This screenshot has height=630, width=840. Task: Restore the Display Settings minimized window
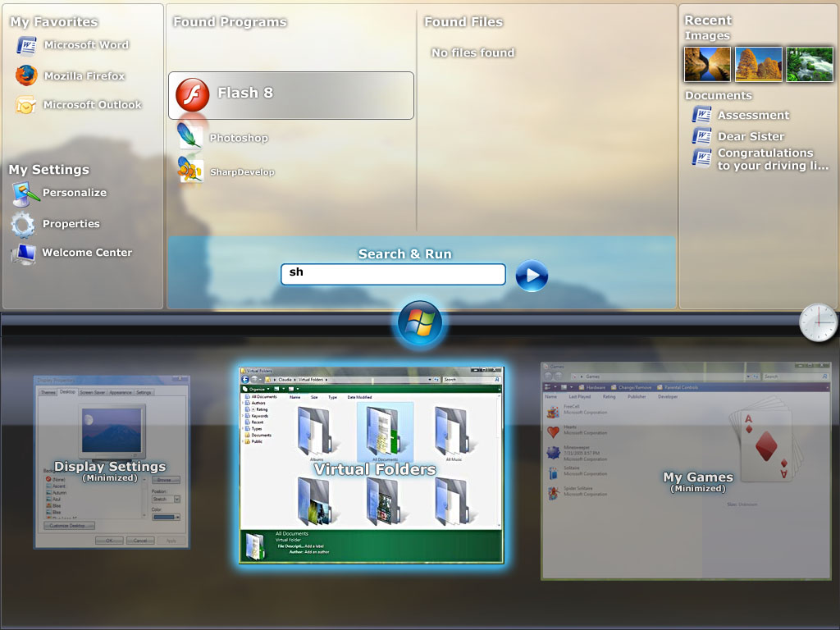point(112,462)
